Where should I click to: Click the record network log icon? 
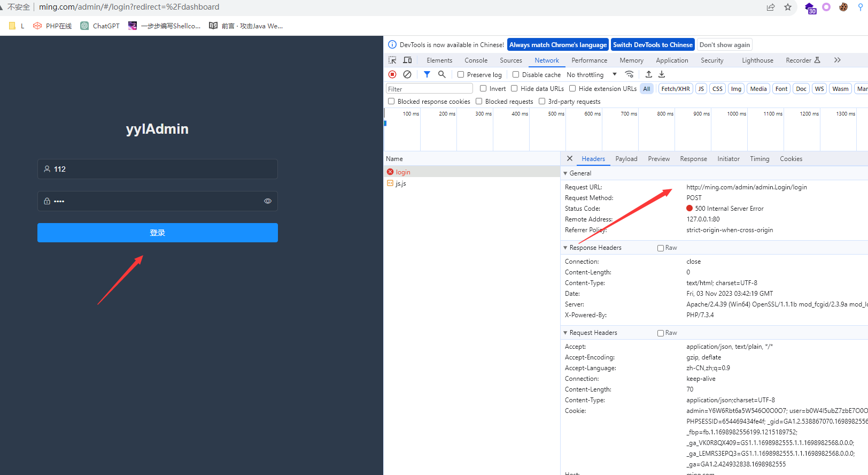392,74
